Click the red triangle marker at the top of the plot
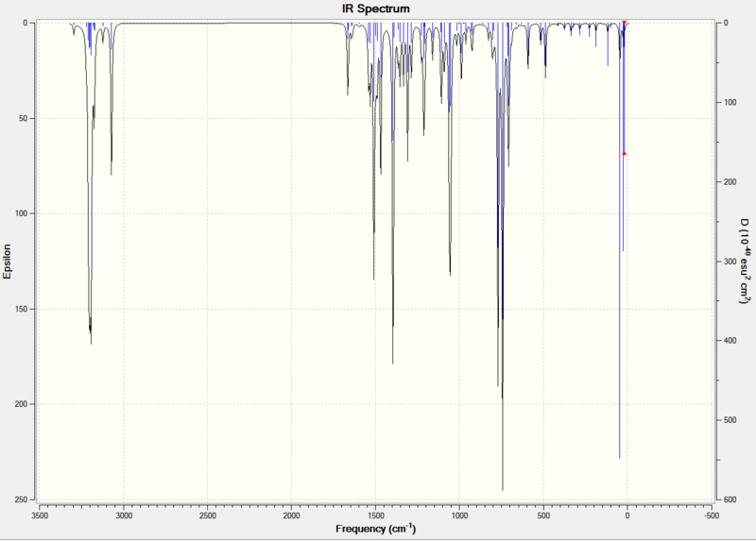 tap(625, 23)
